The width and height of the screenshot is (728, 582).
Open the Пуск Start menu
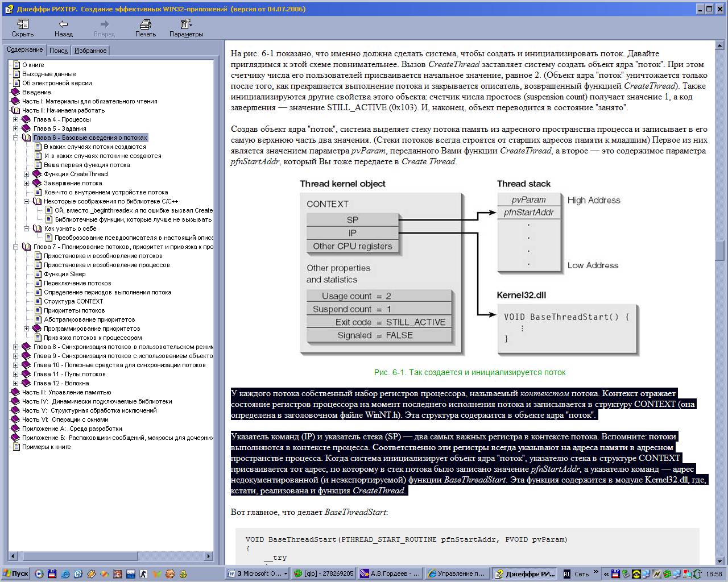click(x=15, y=574)
